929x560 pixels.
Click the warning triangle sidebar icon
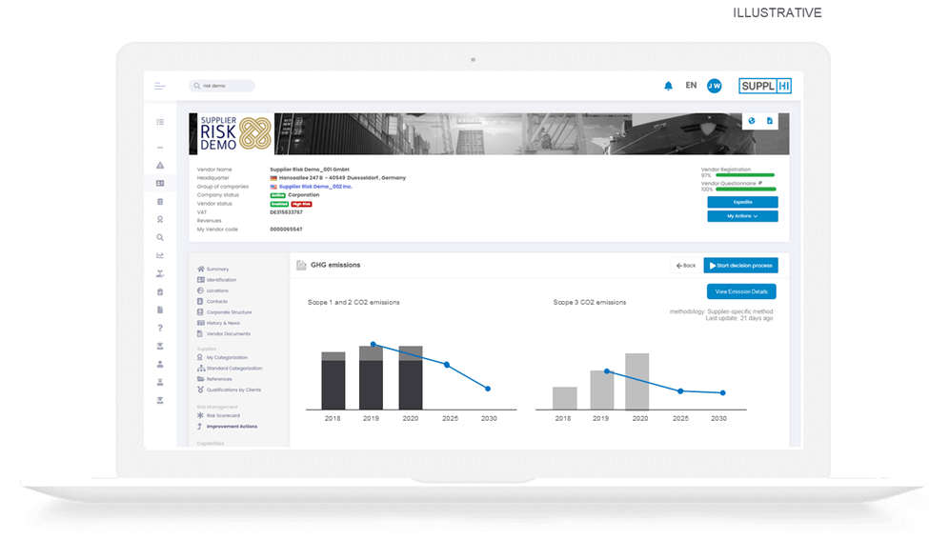tap(160, 166)
